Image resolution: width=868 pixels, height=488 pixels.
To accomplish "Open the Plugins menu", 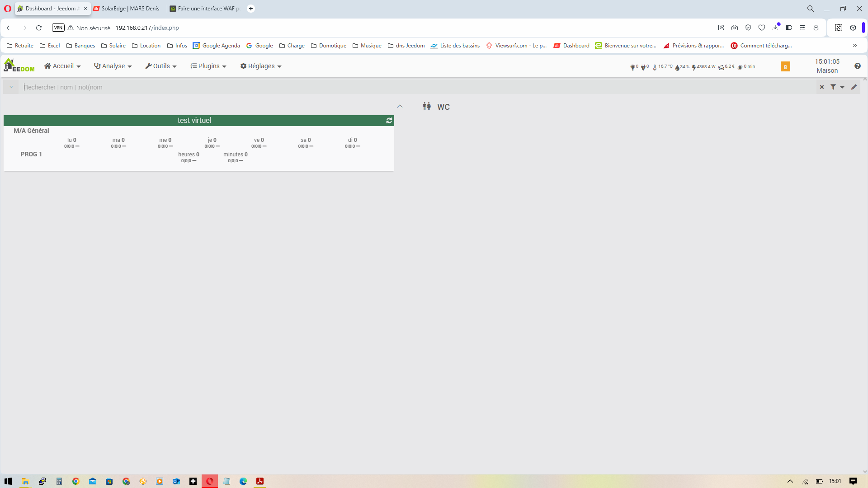I will pos(208,66).
